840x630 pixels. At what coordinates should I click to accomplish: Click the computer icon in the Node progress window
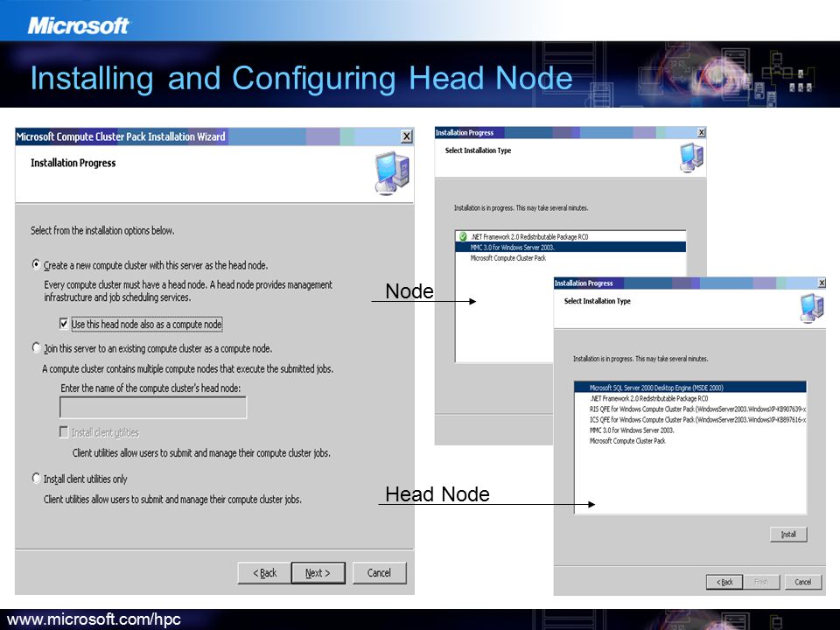coord(691,157)
